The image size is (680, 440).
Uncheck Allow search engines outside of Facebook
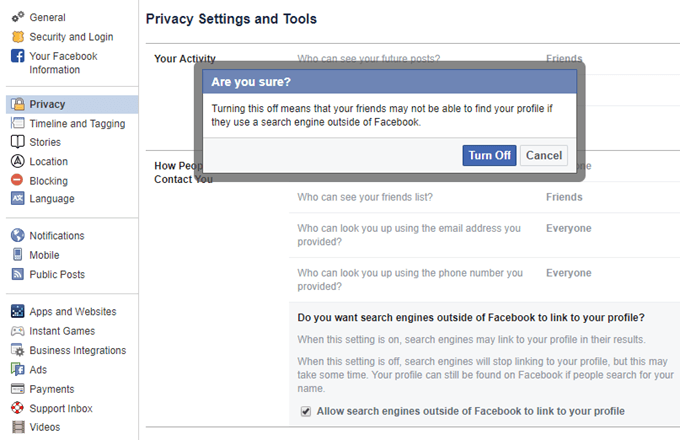click(306, 411)
